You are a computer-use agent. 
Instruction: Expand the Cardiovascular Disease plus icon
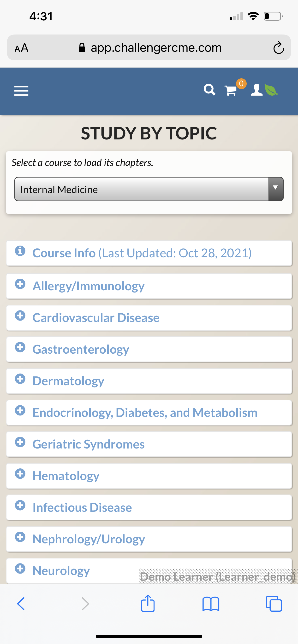point(20,316)
